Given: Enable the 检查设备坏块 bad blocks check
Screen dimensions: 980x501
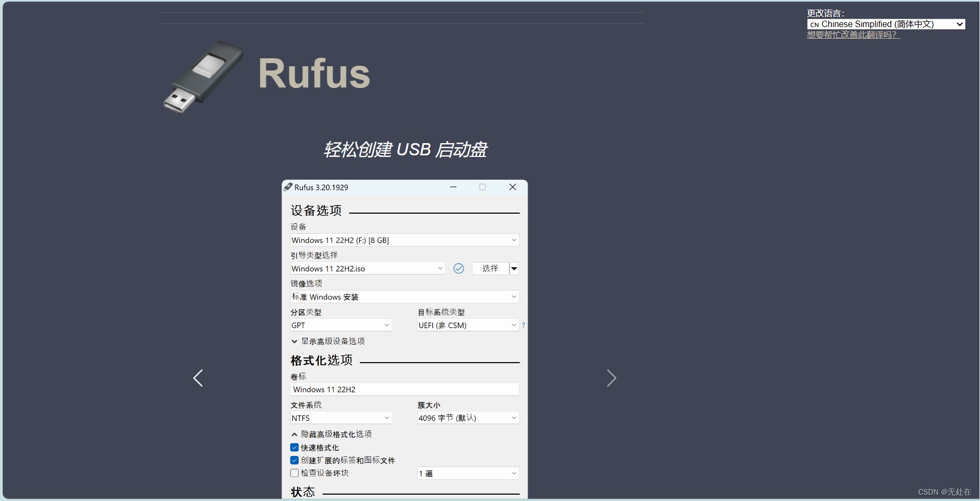Looking at the screenshot, I should 294,472.
